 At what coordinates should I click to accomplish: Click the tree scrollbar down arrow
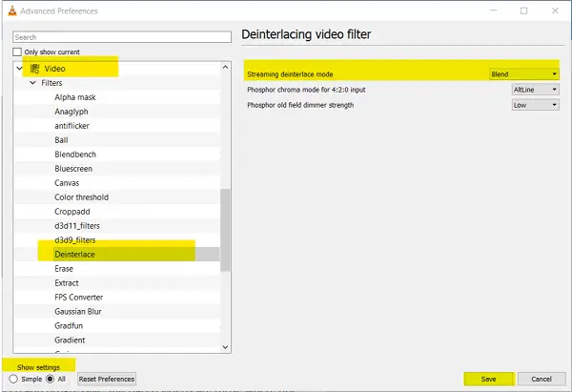coord(226,347)
